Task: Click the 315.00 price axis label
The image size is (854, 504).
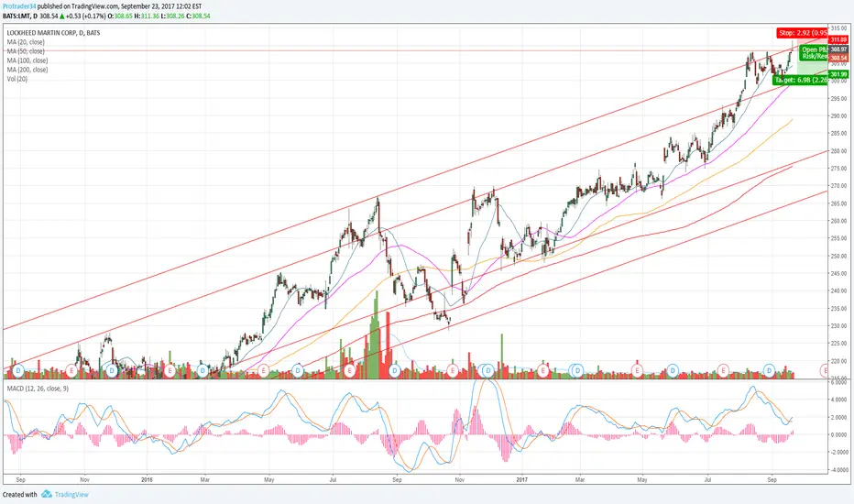Action: point(838,27)
